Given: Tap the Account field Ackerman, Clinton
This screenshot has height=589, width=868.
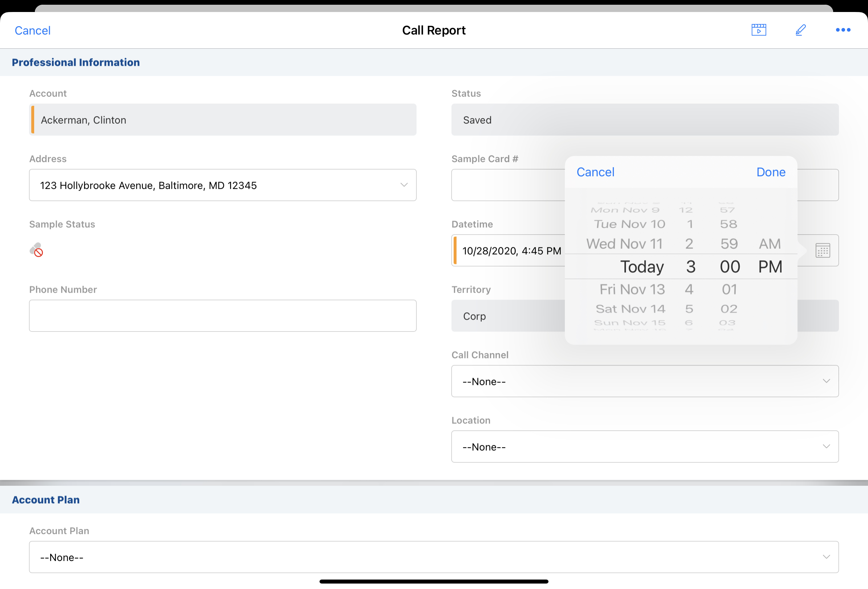Looking at the screenshot, I should (222, 120).
